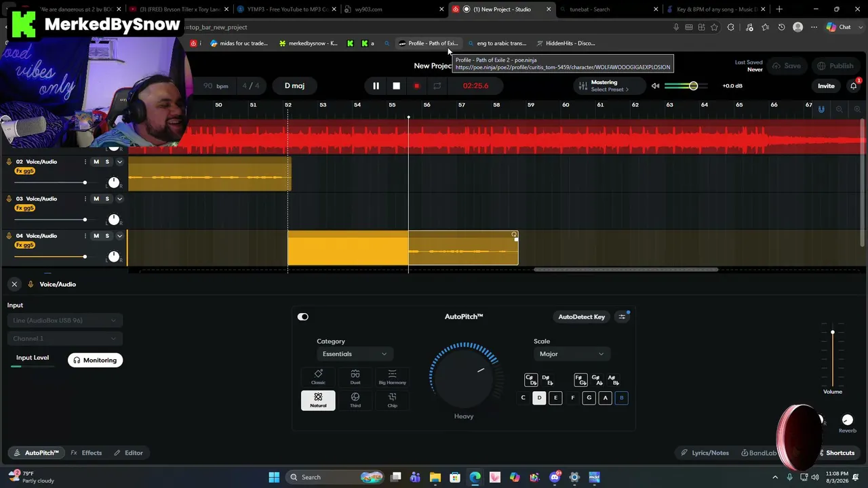Select the Third AutoPitch preset
This screenshot has height=488, width=868.
point(355,401)
